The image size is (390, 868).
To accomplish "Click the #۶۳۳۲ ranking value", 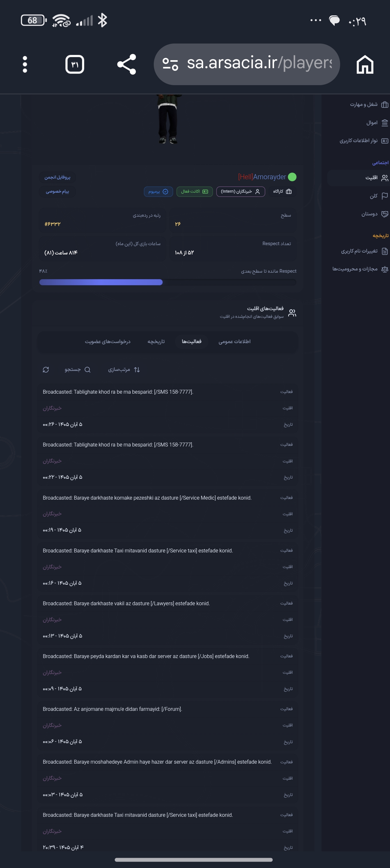I will (52, 224).
